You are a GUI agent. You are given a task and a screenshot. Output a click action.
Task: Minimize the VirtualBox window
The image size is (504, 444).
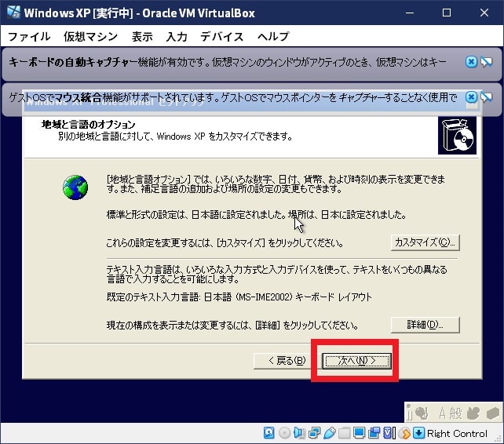(410, 13)
